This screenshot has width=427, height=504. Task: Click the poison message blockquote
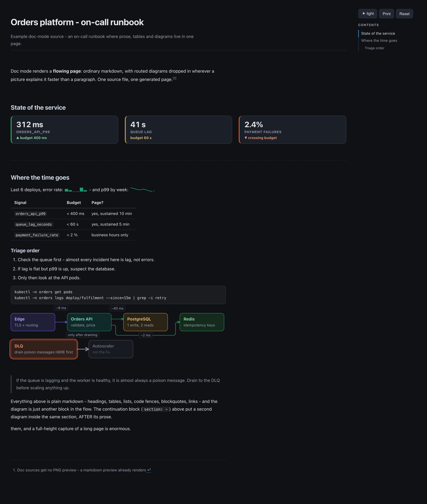click(x=118, y=384)
